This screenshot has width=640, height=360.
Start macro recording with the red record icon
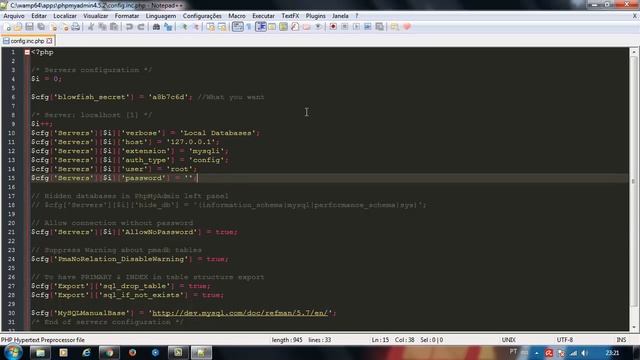(333, 27)
